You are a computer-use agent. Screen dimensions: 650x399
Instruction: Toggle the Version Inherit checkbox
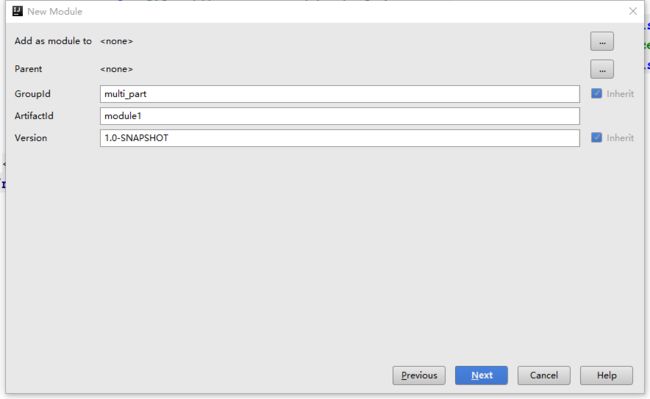(597, 138)
